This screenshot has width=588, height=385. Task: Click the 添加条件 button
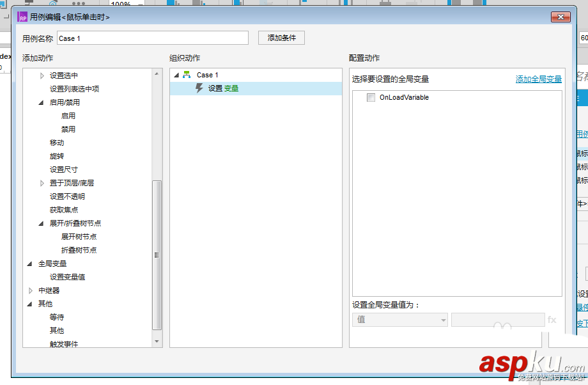[x=280, y=38]
